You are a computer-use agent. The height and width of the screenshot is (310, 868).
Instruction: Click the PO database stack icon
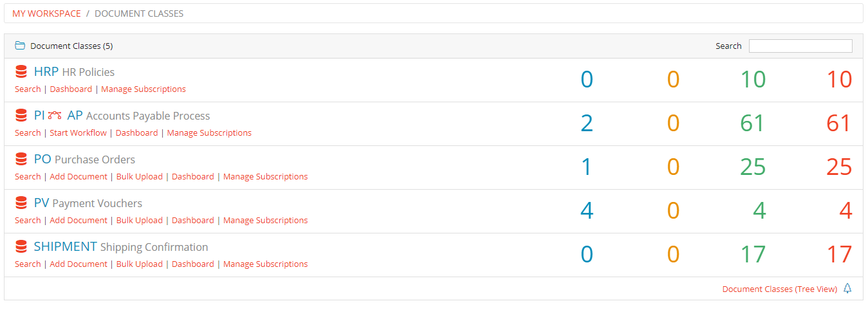(21, 160)
